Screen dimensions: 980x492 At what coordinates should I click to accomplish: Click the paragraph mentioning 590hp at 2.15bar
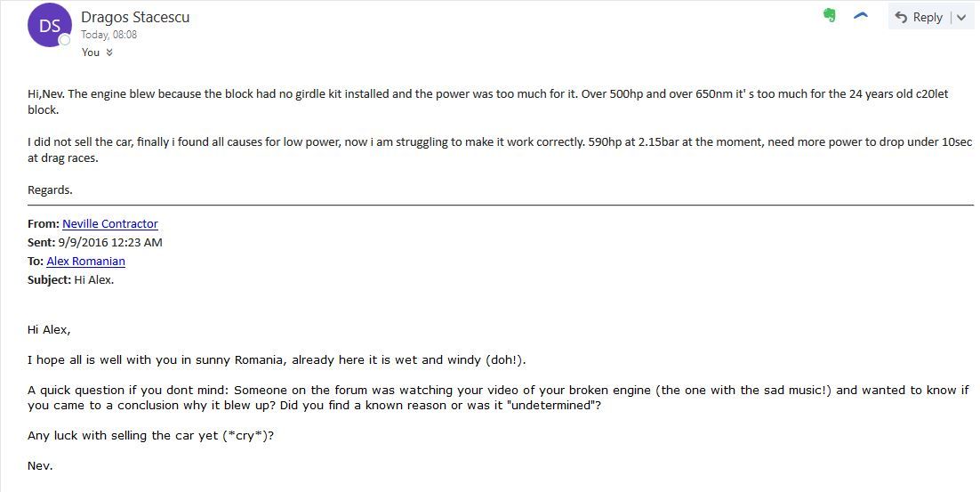500,150
